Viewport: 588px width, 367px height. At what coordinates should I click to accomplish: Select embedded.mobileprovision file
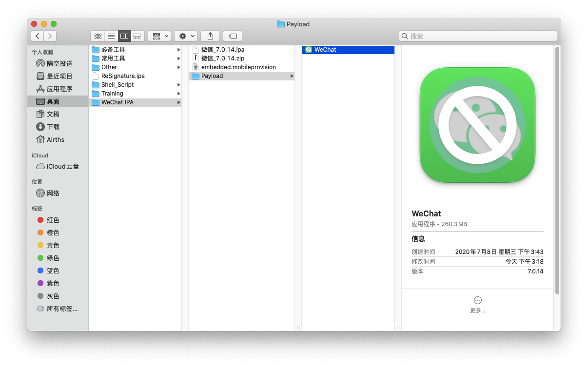(241, 67)
